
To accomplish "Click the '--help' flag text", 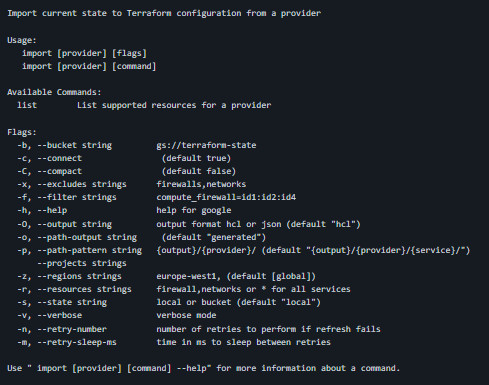I will 52,210.
